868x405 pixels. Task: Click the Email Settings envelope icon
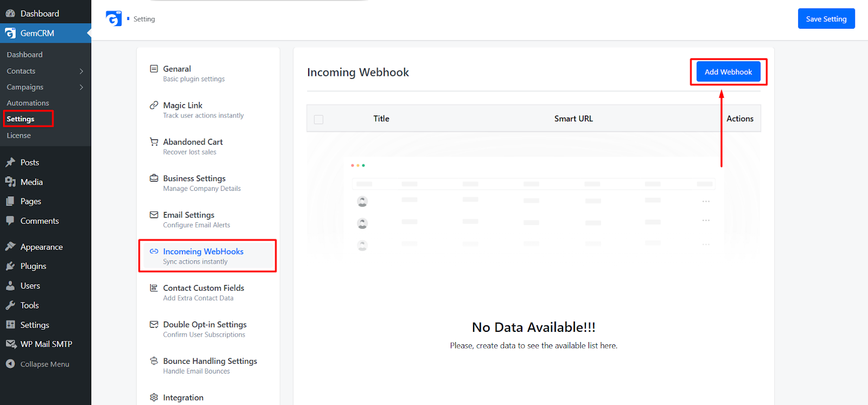pos(154,215)
